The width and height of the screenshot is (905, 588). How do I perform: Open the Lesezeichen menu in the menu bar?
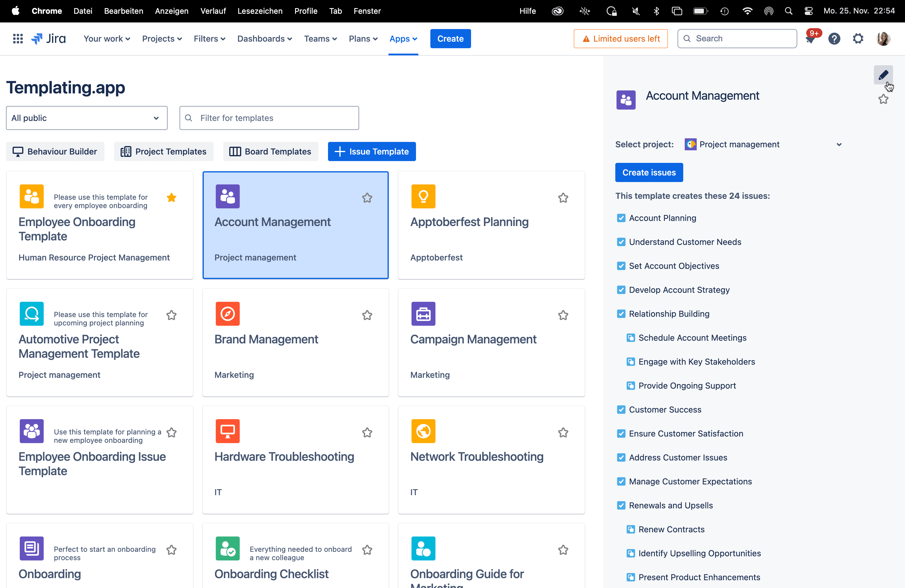click(x=260, y=11)
